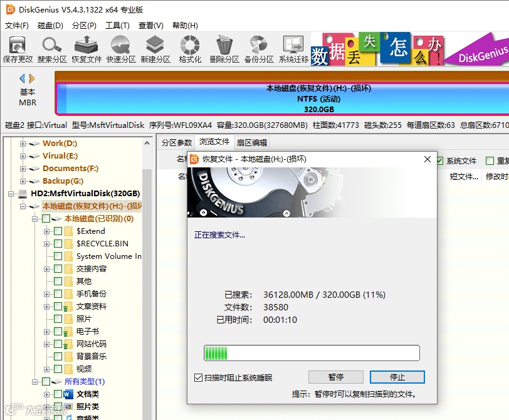Click the Save Changes (保存更改) toolbar icon
This screenshot has height=420, width=509.
coord(18,50)
